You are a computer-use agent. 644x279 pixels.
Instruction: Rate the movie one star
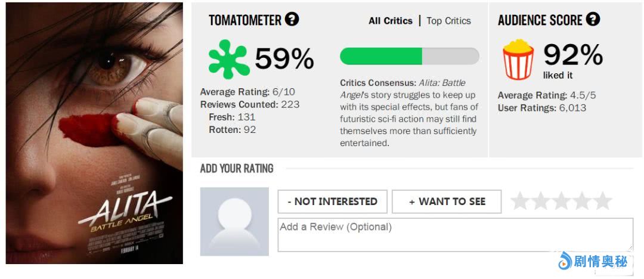[x=521, y=201]
